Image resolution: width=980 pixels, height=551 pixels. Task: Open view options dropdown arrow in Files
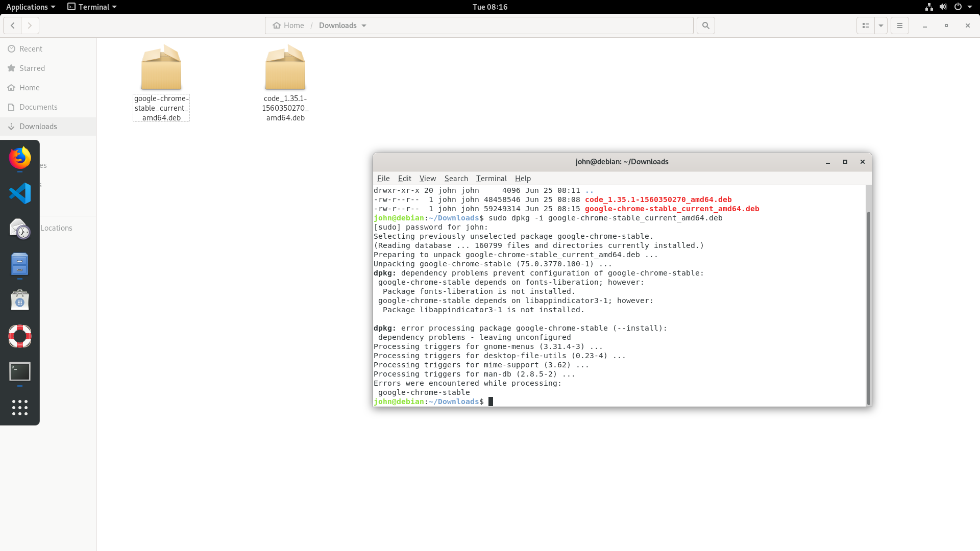[x=881, y=26]
